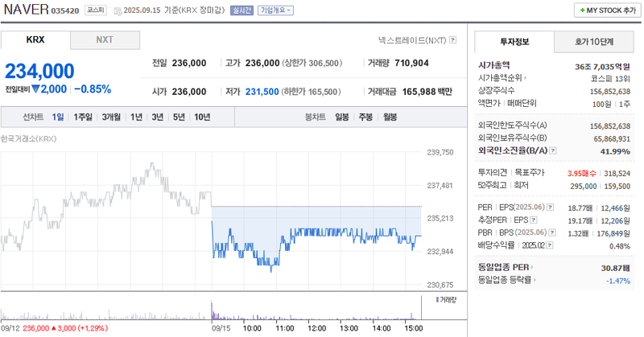Select the 3년 line chart period
Image resolution: width=644 pixels, height=337 pixels.
tap(157, 117)
